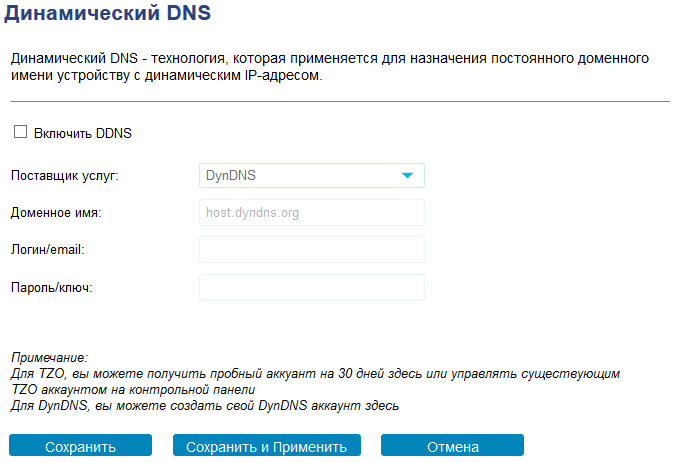Click into the Логин/email input field
The width and height of the screenshot is (680, 462).
311,249
